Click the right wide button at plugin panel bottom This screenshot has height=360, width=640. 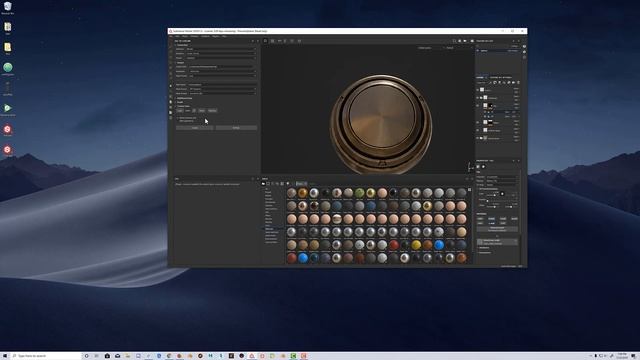click(236, 128)
